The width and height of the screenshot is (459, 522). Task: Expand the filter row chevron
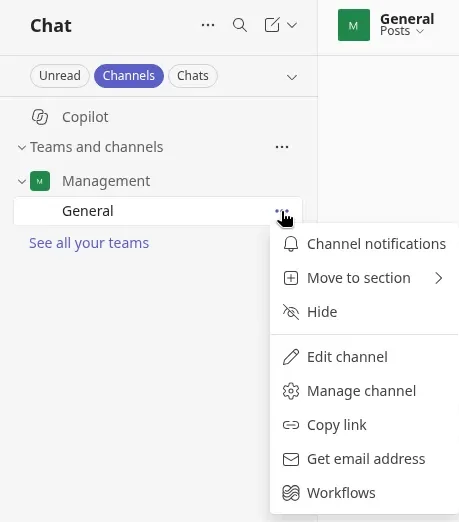click(x=292, y=77)
